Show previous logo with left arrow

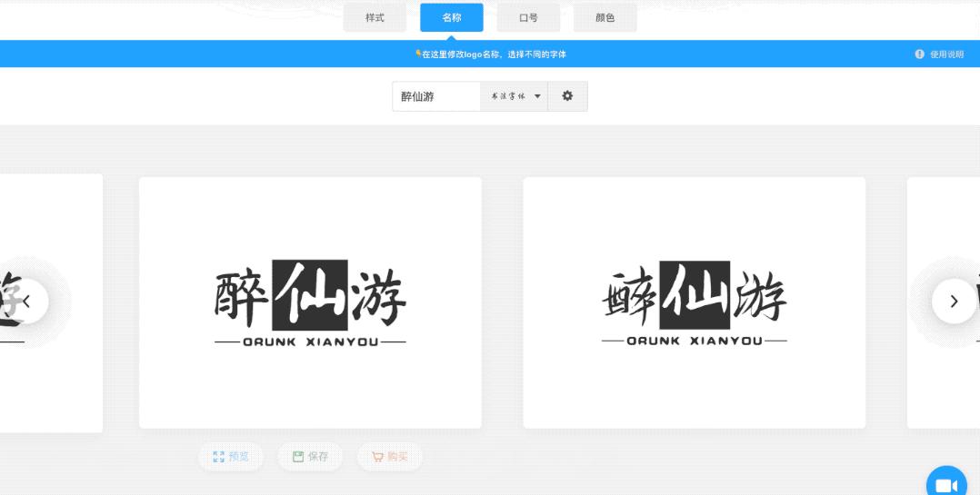26,302
